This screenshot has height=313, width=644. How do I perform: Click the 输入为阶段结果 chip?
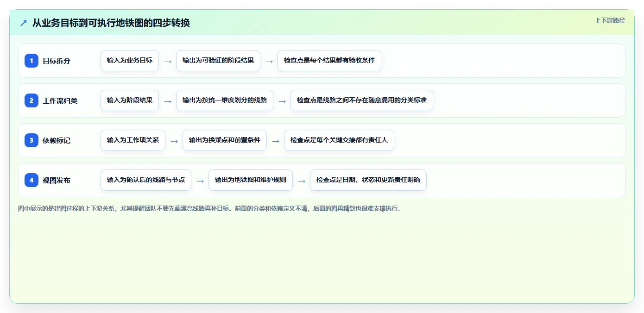(x=130, y=100)
